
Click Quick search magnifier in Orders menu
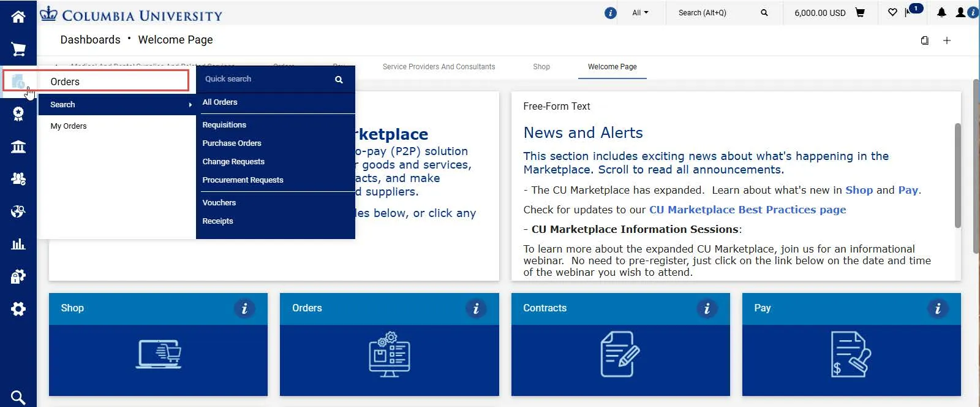[339, 80]
